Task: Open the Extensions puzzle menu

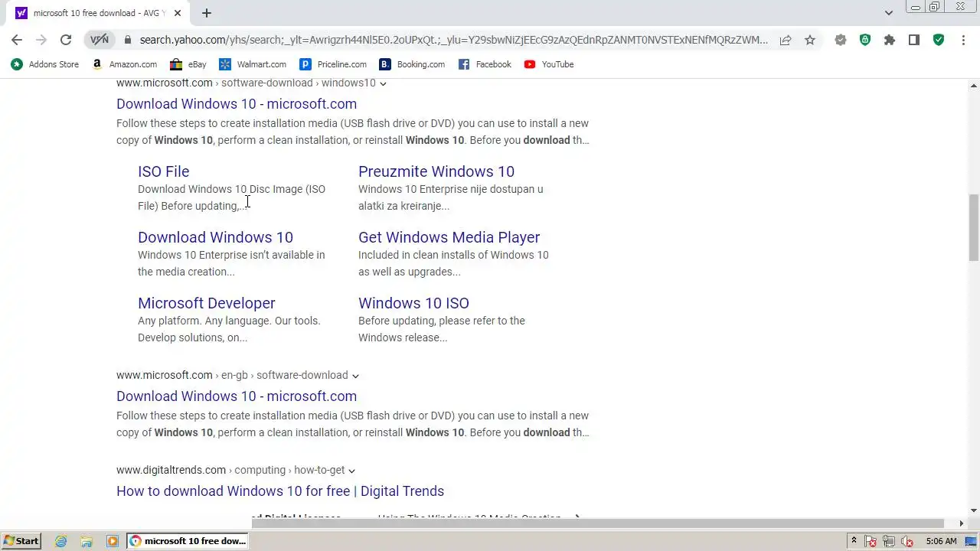Action: 890,40
